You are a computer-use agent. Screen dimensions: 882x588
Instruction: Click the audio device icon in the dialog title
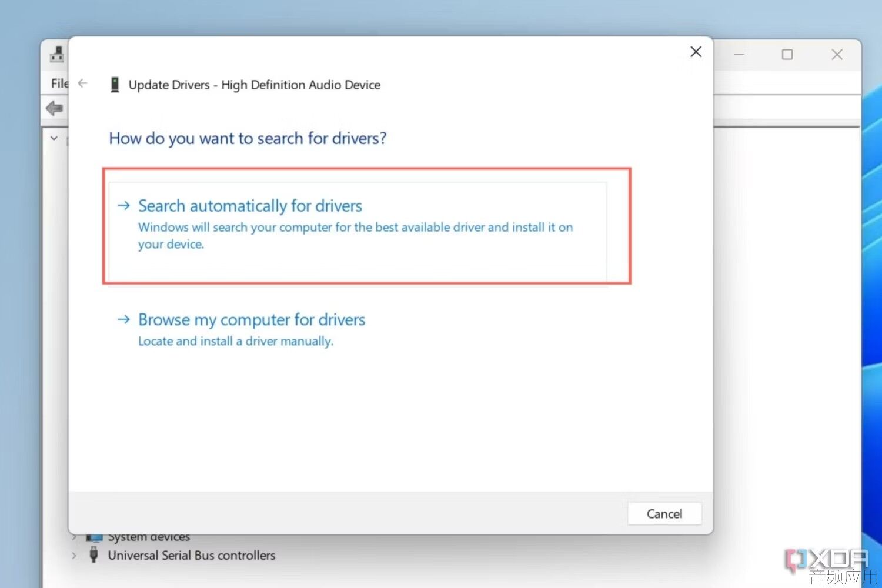(115, 85)
